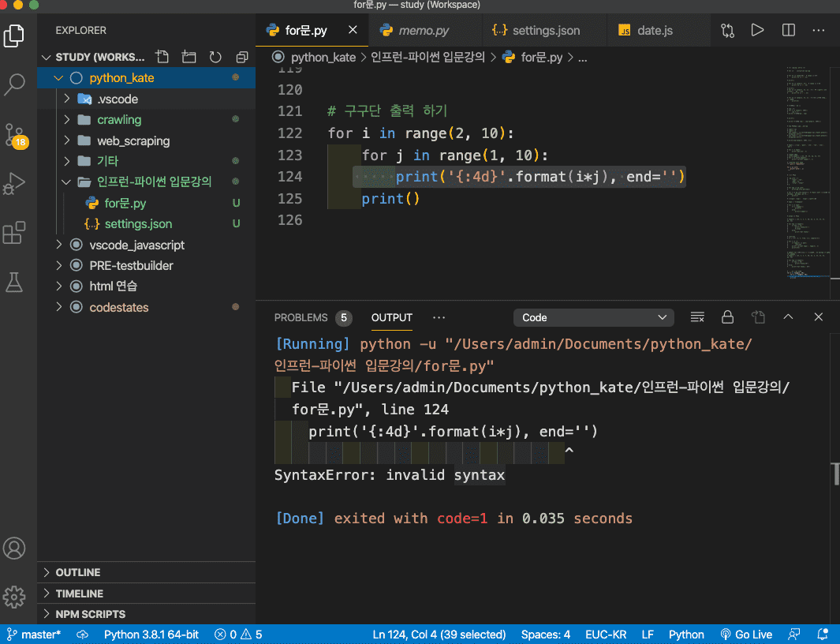Open Source Control view with 18 badge
The image size is (840, 644).
15,134
